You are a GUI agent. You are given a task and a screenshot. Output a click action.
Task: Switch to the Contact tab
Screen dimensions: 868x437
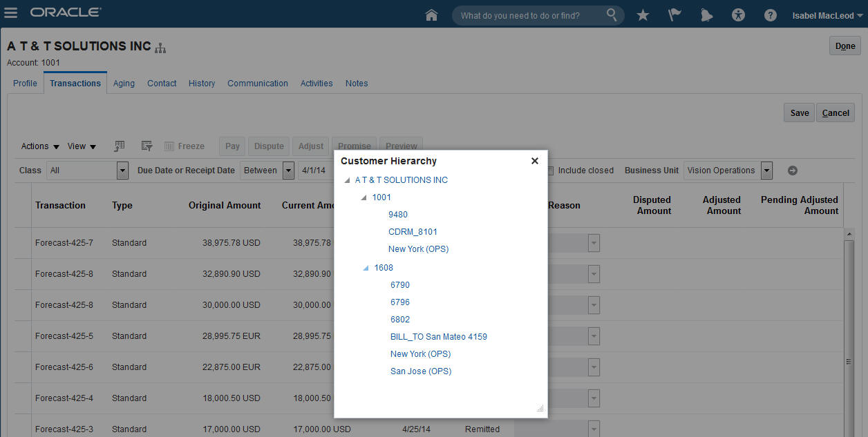coord(162,84)
